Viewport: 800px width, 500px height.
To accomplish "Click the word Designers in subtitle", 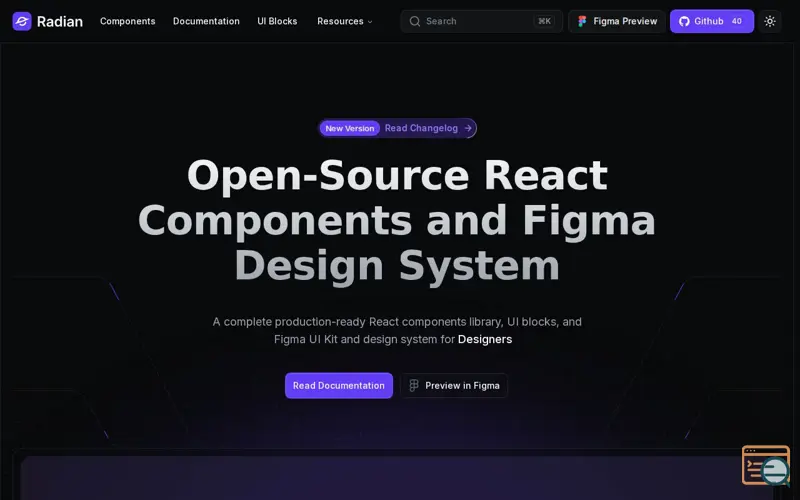I will click(485, 339).
